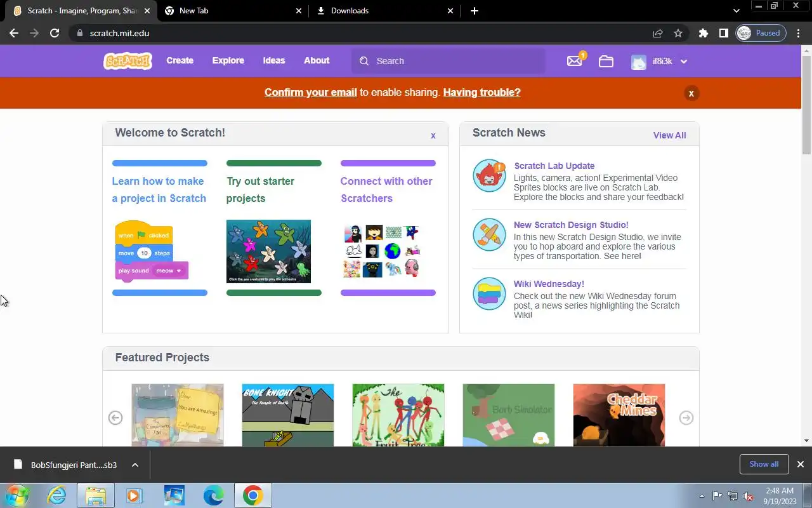
Task: Open the Scratch Lab Update news headline
Action: click(554, 166)
